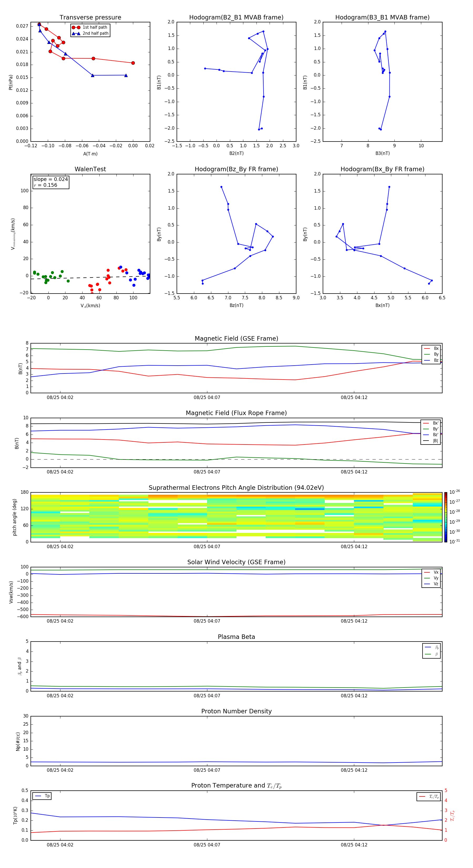Click the 'Np(#/cc)' axis label
This screenshot has height=868, width=473.
[x=18, y=741]
